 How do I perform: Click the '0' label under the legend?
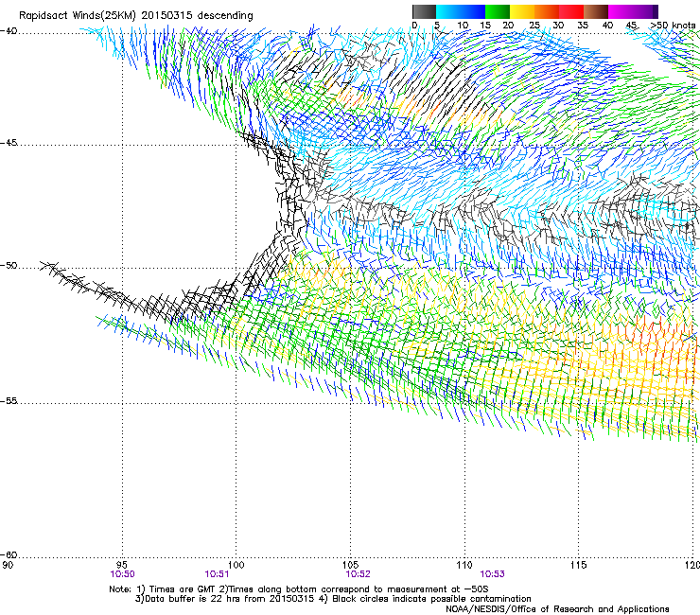(x=414, y=26)
